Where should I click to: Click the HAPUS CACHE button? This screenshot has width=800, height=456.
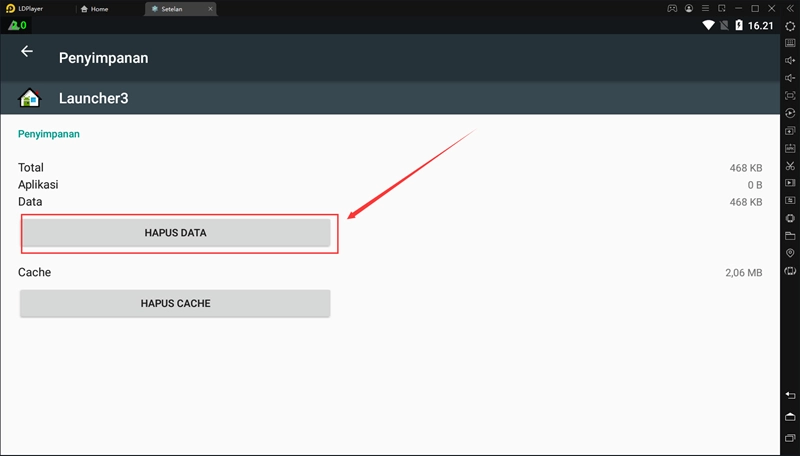coord(176,303)
